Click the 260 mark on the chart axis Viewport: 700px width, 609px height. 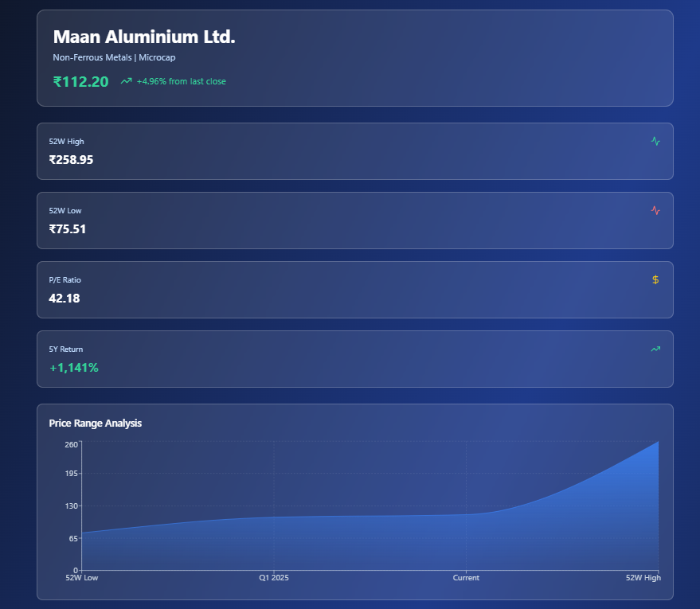click(70, 444)
